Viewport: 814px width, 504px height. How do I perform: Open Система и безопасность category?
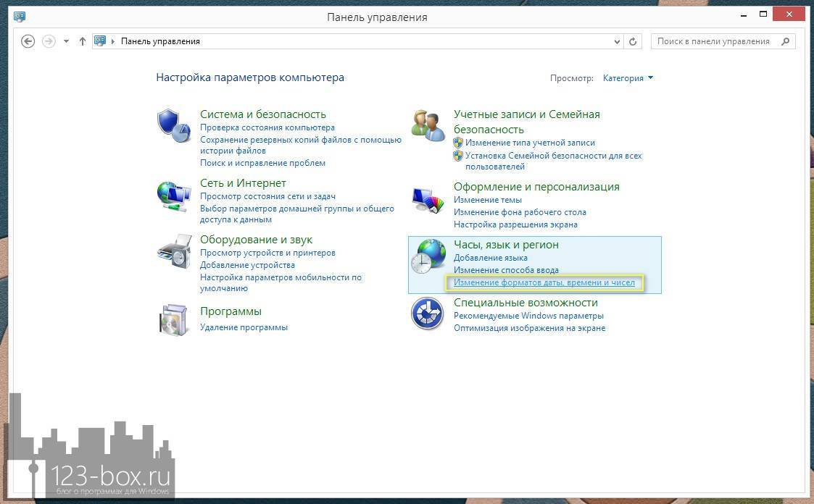[x=263, y=114]
